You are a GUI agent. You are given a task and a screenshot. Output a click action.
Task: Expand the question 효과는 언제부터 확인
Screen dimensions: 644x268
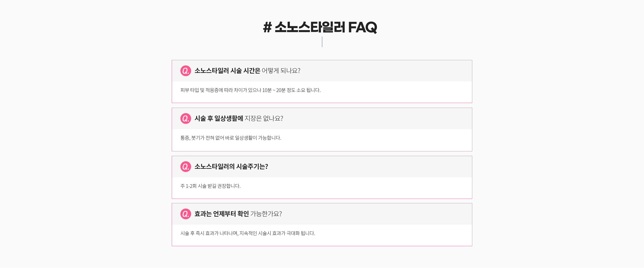pyautogui.click(x=322, y=214)
